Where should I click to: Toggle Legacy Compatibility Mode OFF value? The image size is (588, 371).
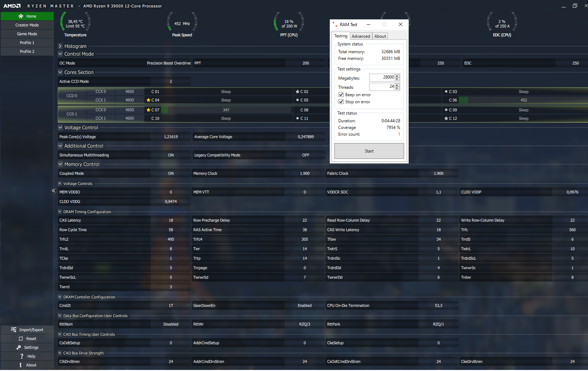[x=306, y=155]
